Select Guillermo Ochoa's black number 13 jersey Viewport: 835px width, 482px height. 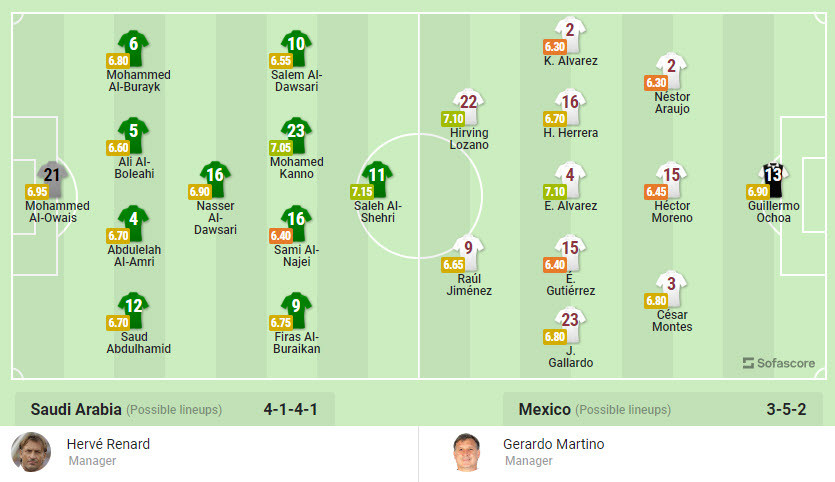(772, 178)
